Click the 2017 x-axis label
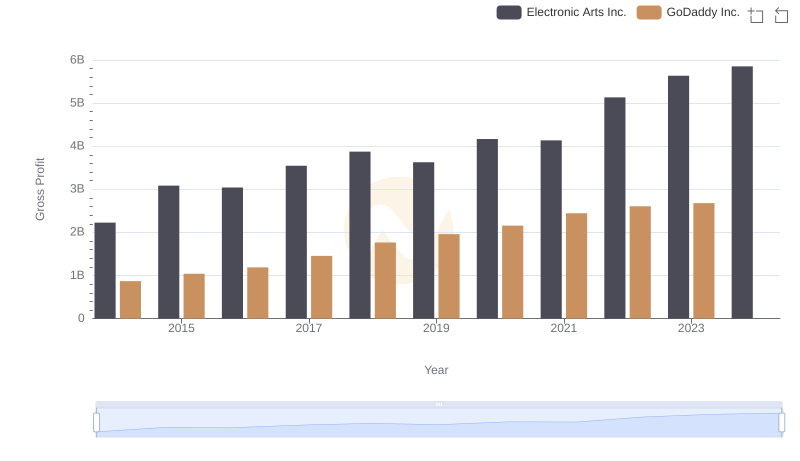800x461 pixels. [309, 328]
